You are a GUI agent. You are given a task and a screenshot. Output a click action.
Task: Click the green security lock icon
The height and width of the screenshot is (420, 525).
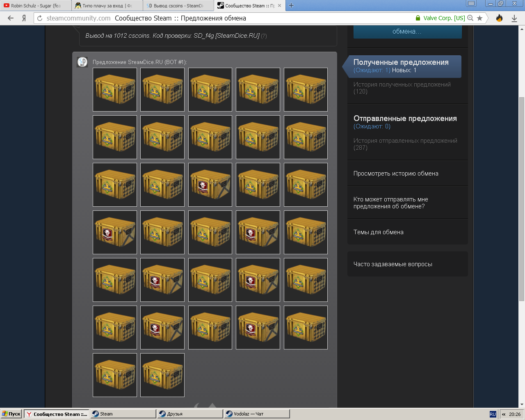point(418,18)
